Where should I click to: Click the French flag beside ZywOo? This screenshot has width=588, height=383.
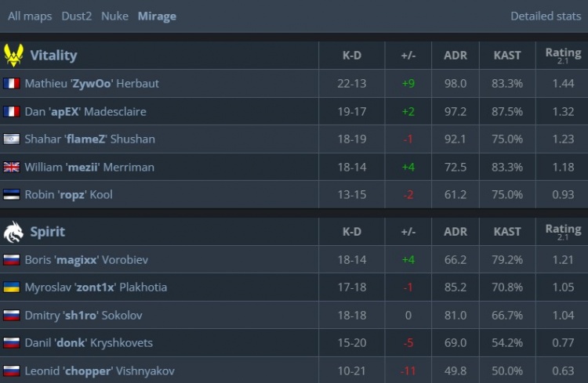point(11,83)
